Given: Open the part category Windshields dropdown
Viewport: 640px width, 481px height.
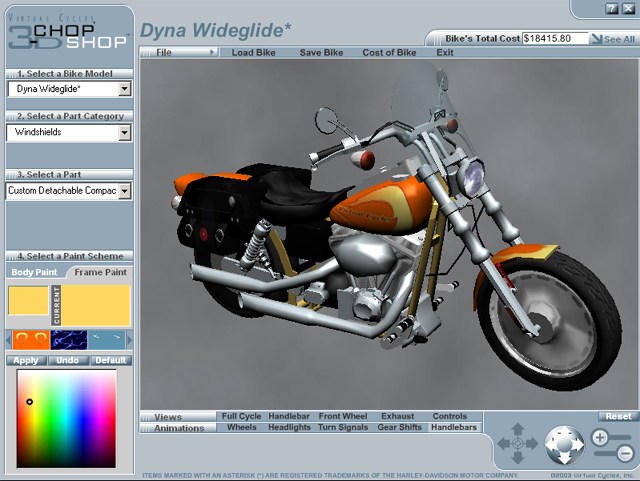Looking at the screenshot, I should pyautogui.click(x=124, y=131).
